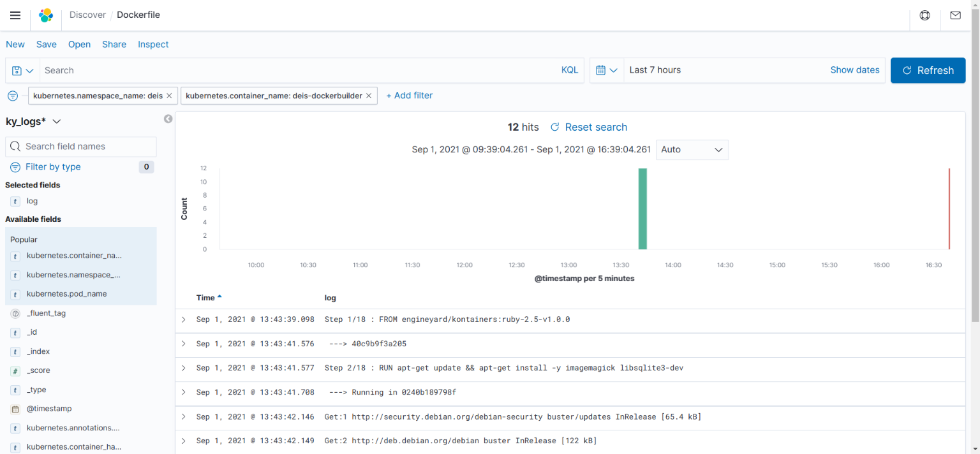Collapse the fields sidebar arrow
Image resolution: width=980 pixels, height=454 pixels.
coord(168,119)
